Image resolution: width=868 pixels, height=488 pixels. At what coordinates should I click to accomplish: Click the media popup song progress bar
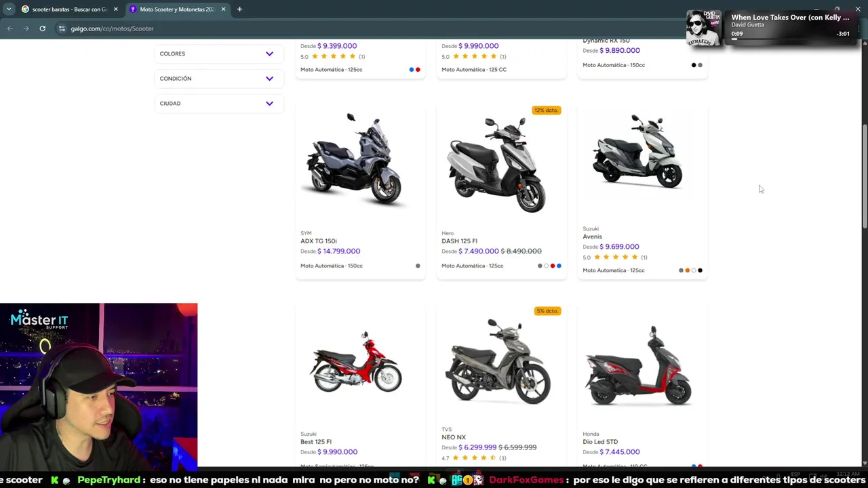click(790, 39)
